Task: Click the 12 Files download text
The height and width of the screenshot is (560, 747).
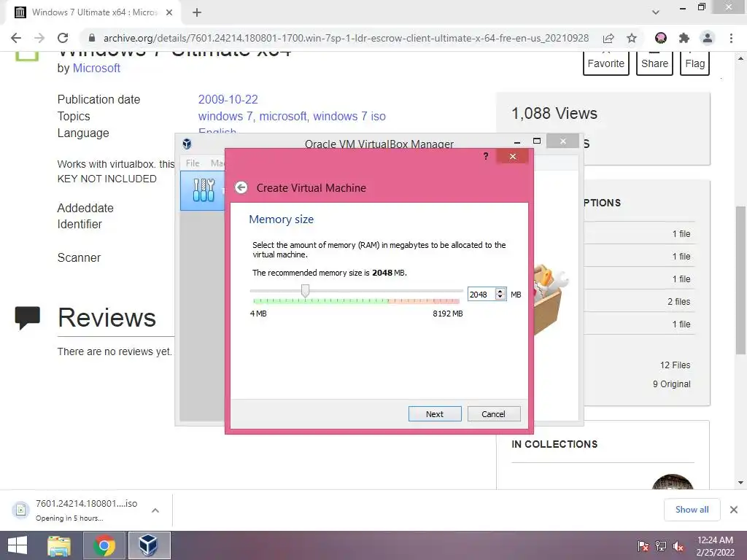Action: tap(675, 365)
